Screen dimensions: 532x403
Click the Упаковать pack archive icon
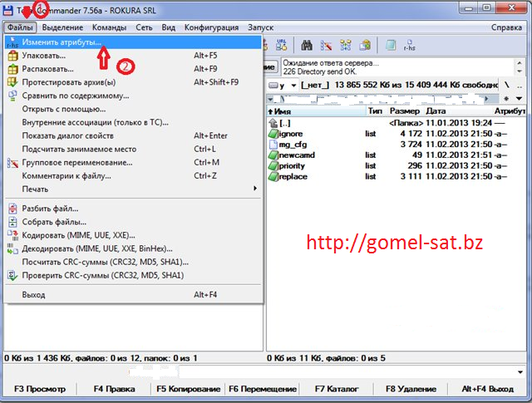(x=12, y=56)
